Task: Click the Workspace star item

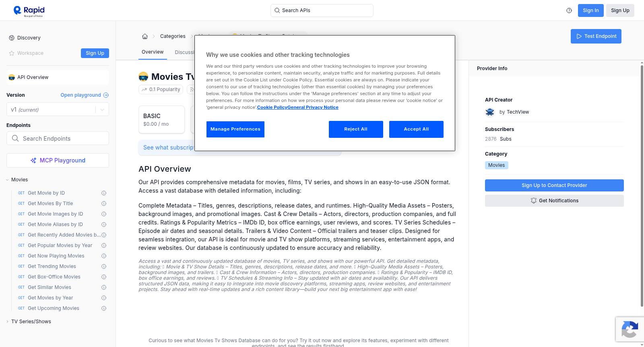Action: 26,53
